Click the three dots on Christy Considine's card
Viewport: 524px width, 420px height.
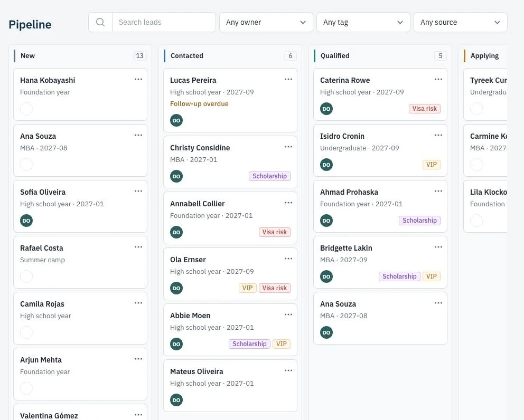pos(288,147)
